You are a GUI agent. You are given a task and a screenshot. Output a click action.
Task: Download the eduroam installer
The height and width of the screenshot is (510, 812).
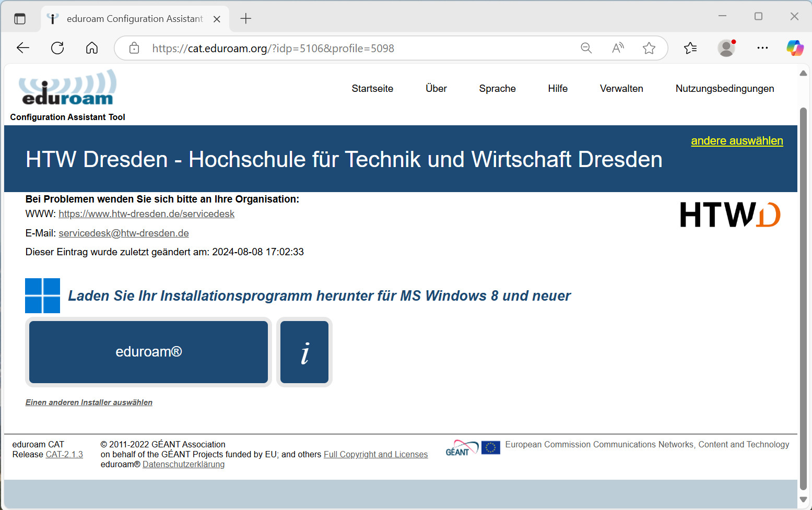pos(148,352)
